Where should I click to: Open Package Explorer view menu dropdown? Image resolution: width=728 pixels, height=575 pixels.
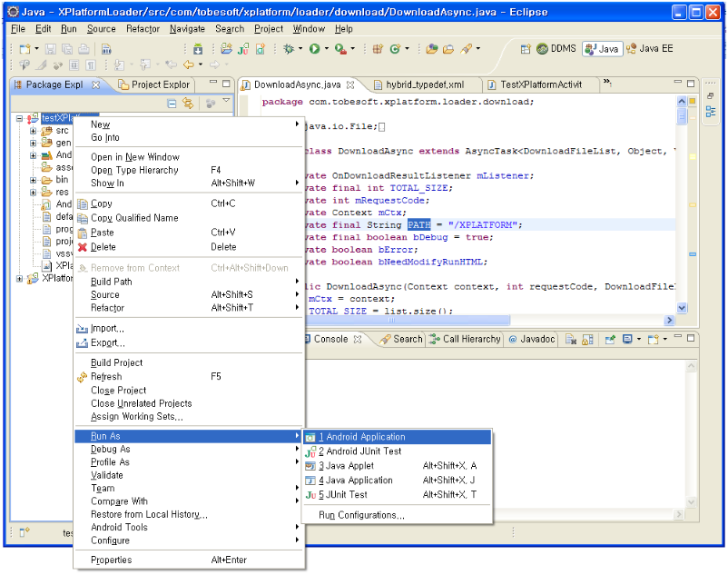pyautogui.click(x=227, y=101)
